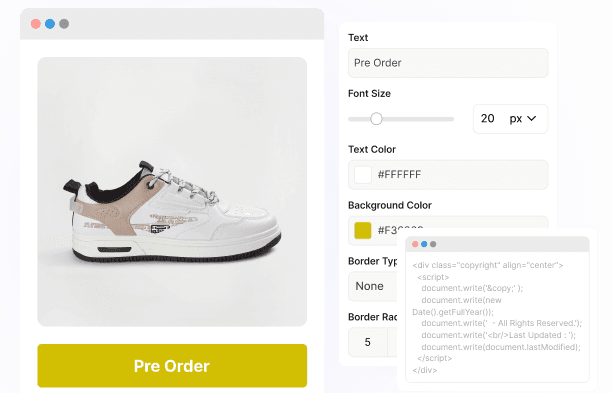Click the Border Radius field showing 5
This screenshot has width=613, height=393.
[368, 342]
